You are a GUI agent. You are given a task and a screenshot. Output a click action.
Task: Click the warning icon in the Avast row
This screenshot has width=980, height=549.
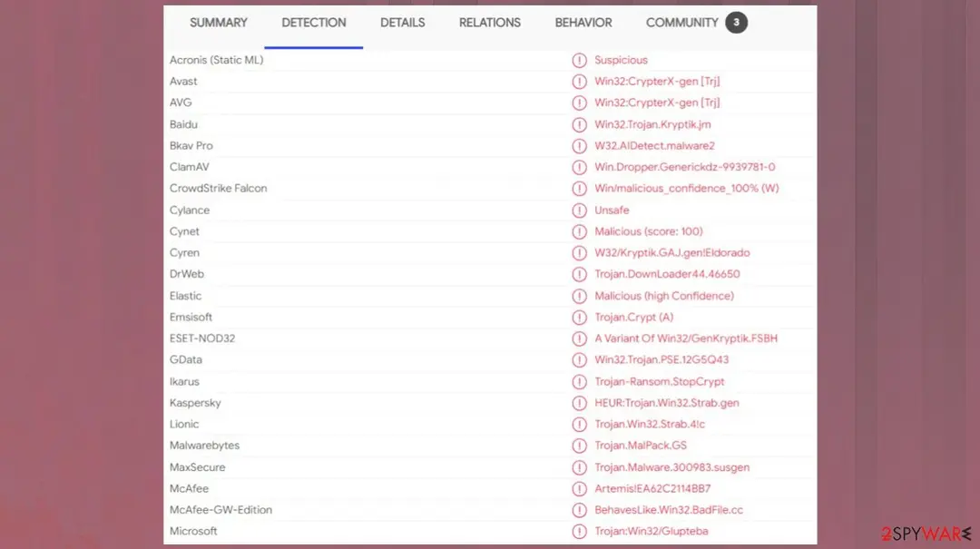click(x=579, y=82)
